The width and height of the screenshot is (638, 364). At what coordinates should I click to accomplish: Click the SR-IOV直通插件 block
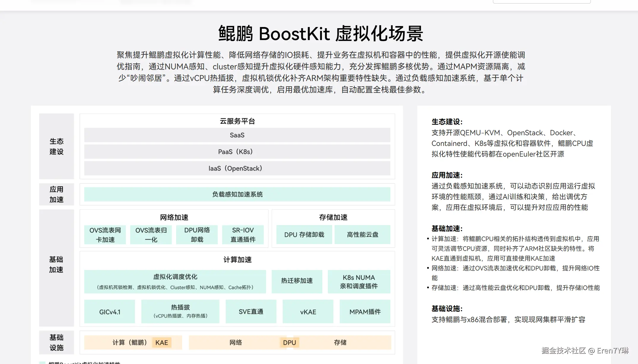click(243, 235)
